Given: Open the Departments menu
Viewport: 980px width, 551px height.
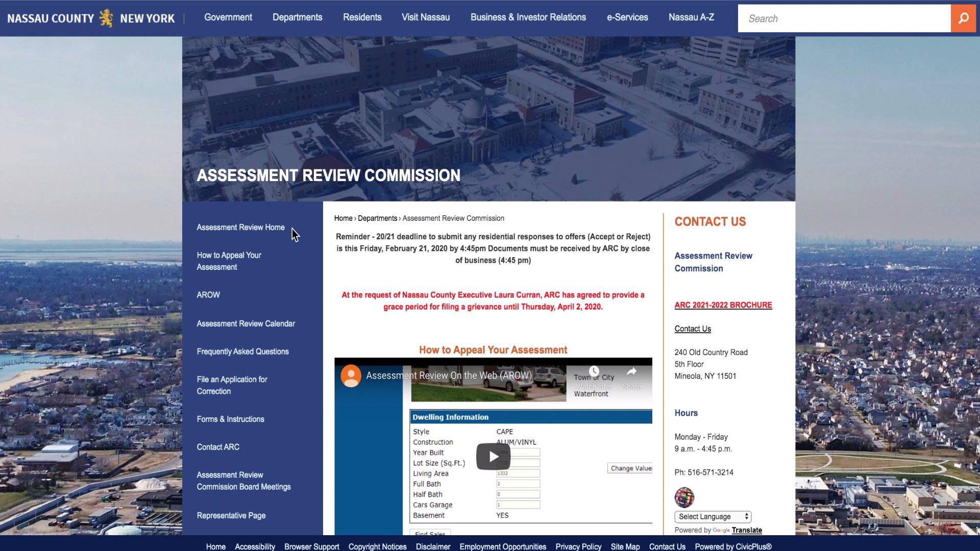Looking at the screenshot, I should pos(298,17).
